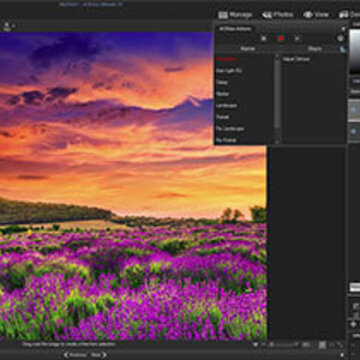The height and width of the screenshot is (360, 360).
Task: Switch to View mode
Action: pyautogui.click(x=316, y=15)
